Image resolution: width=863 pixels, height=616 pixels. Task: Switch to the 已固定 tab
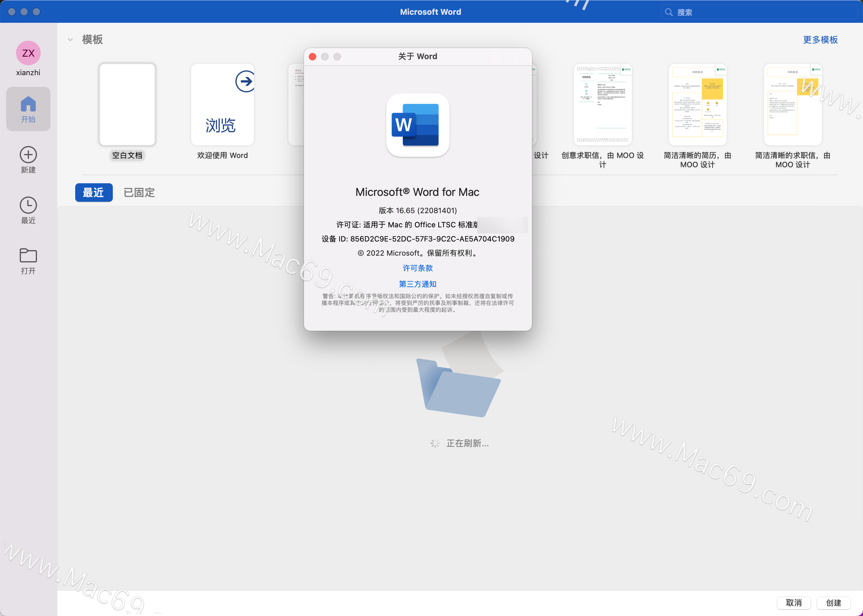pyautogui.click(x=139, y=193)
